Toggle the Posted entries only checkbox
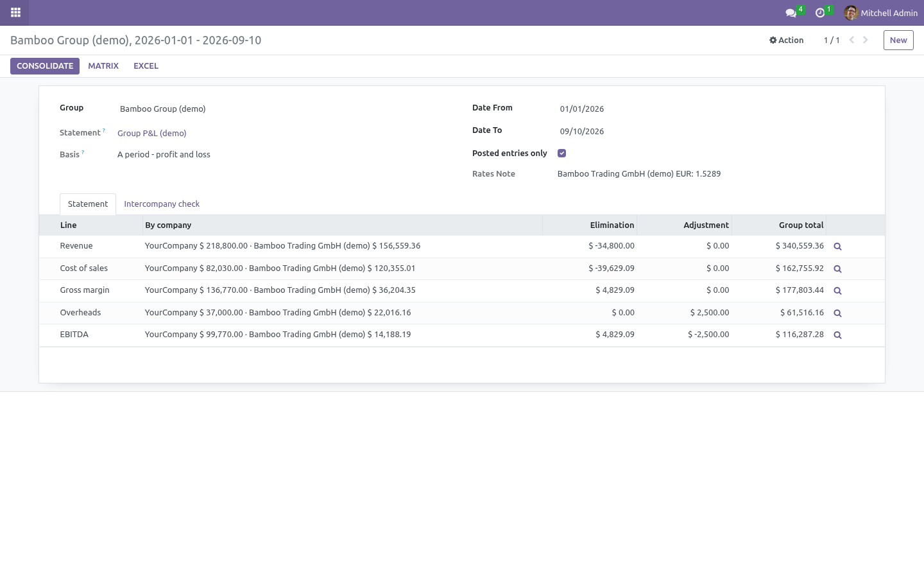The width and height of the screenshot is (924, 578). [562, 153]
